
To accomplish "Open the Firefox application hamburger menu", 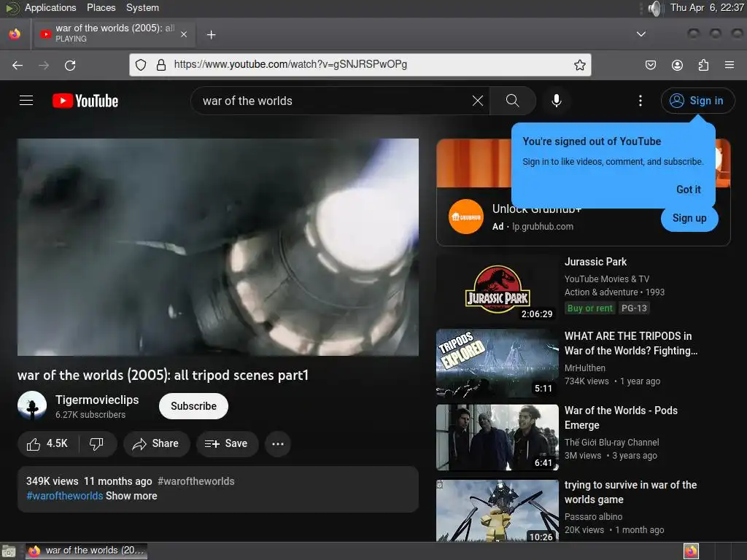I will (729, 65).
